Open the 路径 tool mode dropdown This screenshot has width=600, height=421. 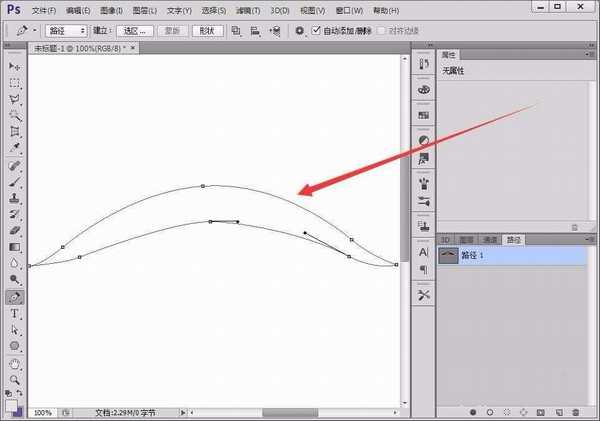68,31
